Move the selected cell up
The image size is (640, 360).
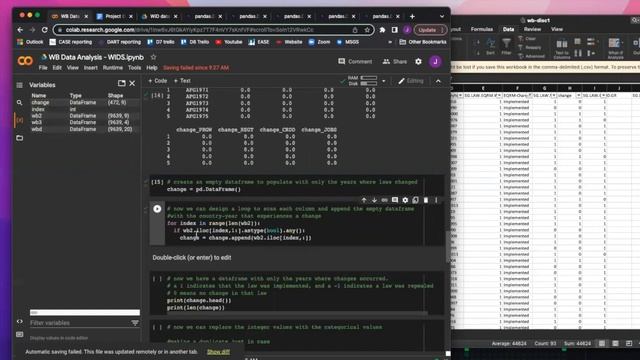pyautogui.click(x=364, y=200)
